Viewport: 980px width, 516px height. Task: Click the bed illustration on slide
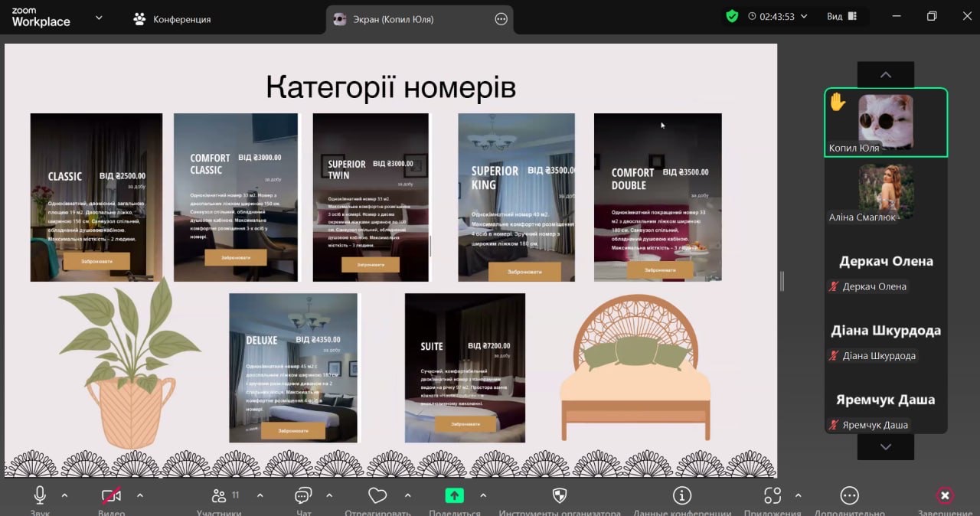pyautogui.click(x=635, y=369)
